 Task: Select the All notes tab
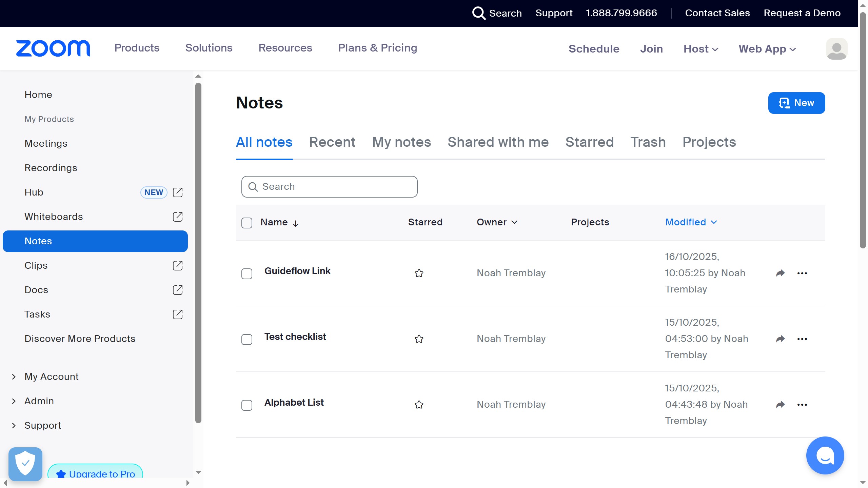[x=264, y=142]
